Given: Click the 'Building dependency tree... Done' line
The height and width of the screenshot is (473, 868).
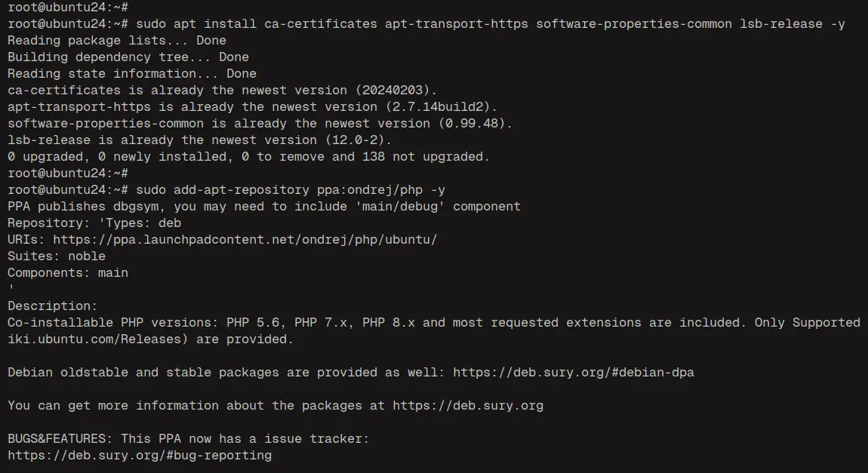Looking at the screenshot, I should (x=128, y=57).
